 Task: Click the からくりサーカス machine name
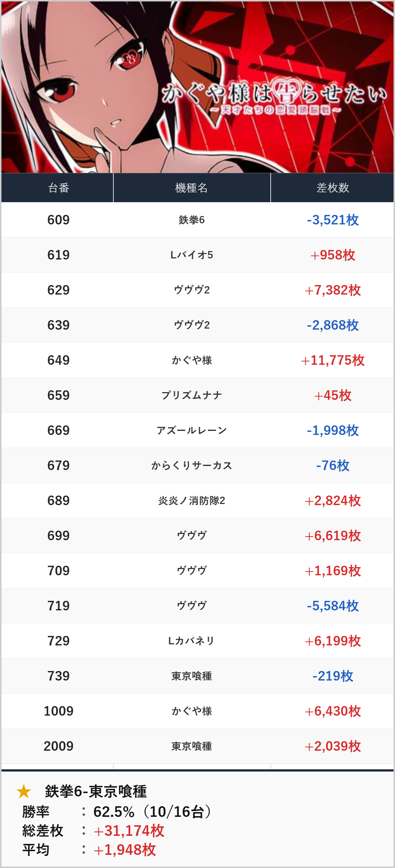coord(192,466)
